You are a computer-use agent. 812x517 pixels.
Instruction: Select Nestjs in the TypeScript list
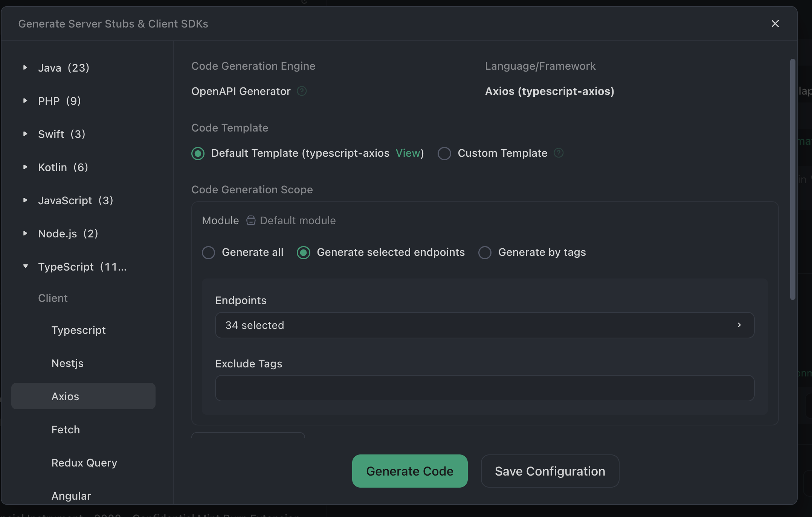pos(67,363)
